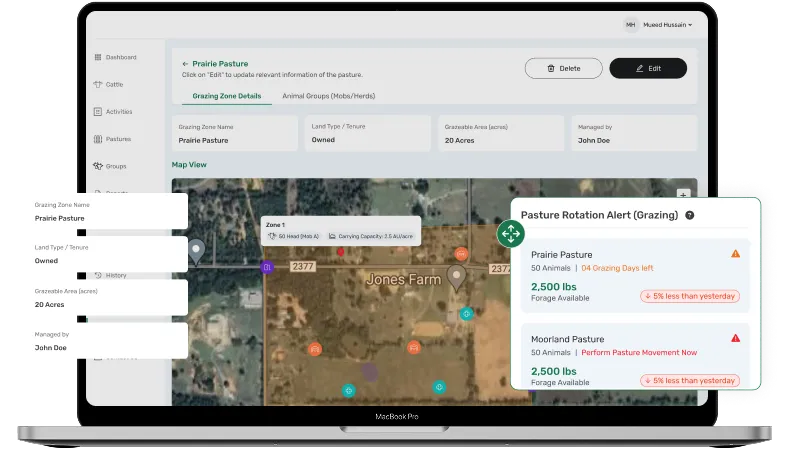790x467 pixels.
Task: Click the Cattle cow icon in the sidebar
Action: tap(98, 85)
